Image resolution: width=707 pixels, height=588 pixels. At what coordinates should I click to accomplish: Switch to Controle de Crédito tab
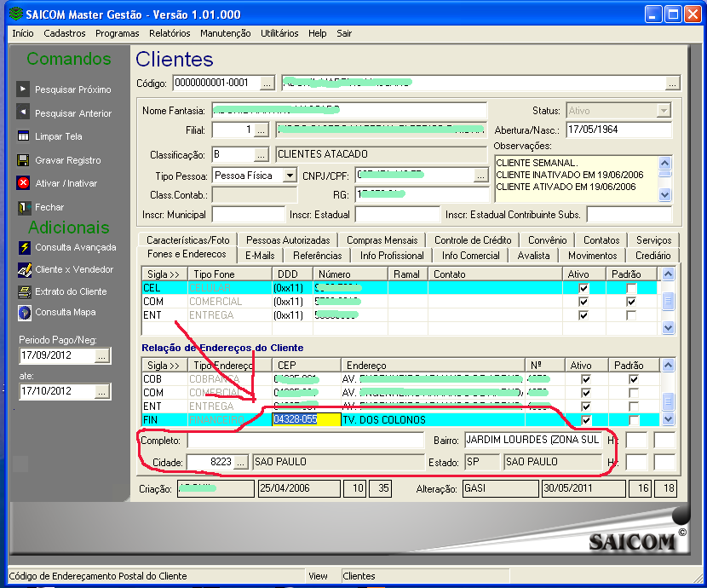pyautogui.click(x=473, y=240)
